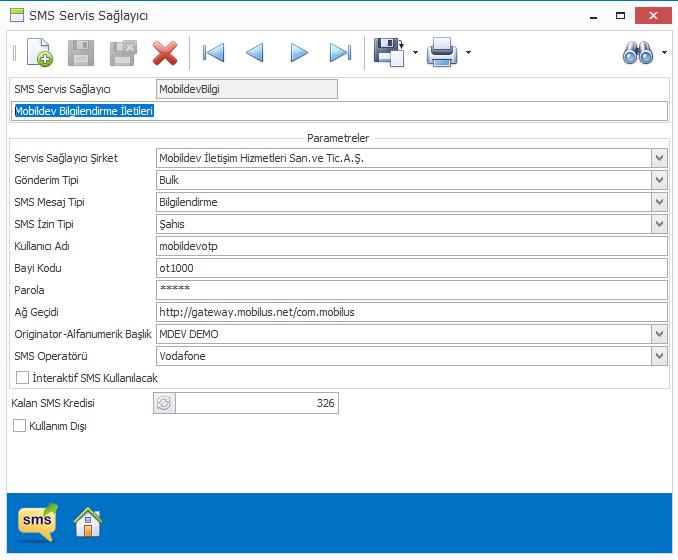Click the Mobildev Bilgilendirme İletileri description field
This screenshot has width=678, height=560.
point(339,111)
